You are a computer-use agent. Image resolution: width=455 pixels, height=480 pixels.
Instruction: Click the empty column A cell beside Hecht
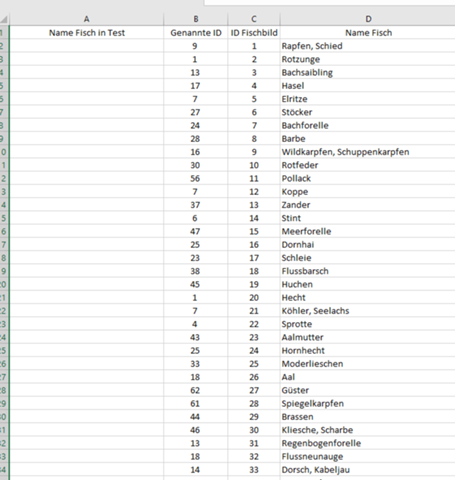point(87,297)
